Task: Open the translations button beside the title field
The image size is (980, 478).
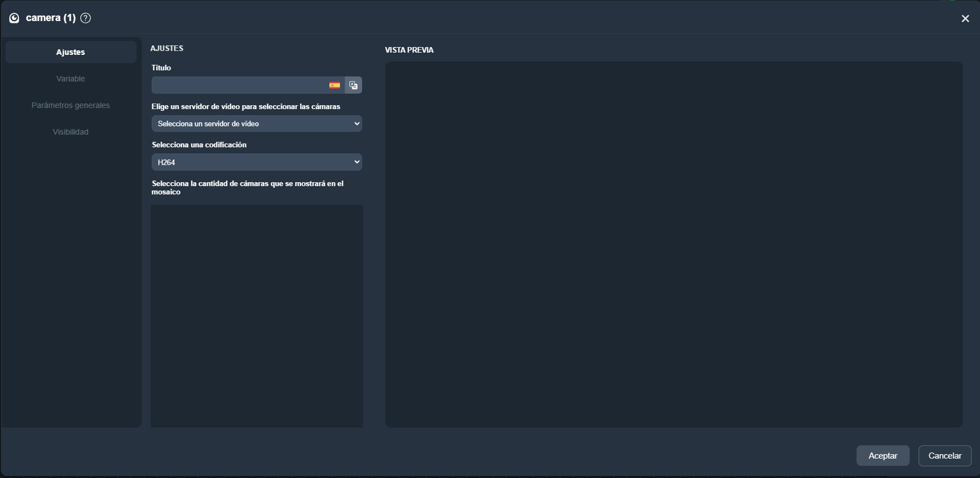Action: coord(353,85)
